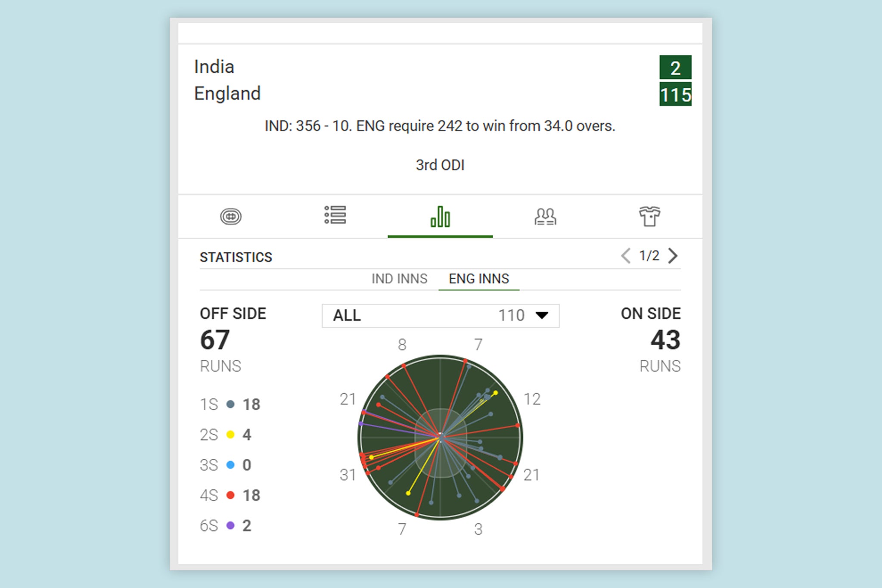This screenshot has height=588, width=882.
Task: Select the statistics bar chart icon
Action: 440,216
